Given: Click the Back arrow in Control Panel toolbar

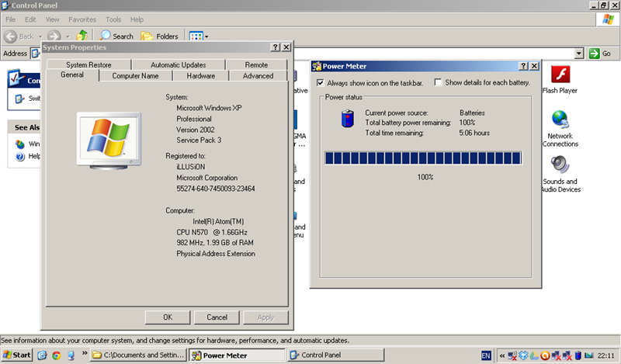Looking at the screenshot, I should click(x=11, y=36).
